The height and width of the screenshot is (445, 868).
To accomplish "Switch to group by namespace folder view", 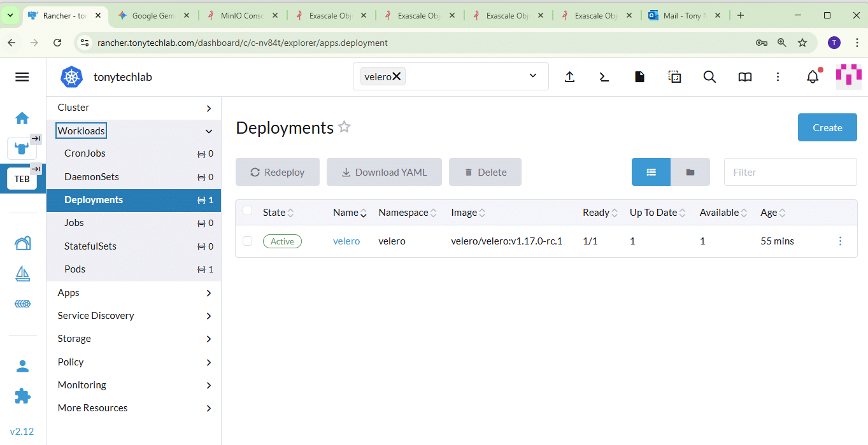I will click(x=690, y=172).
